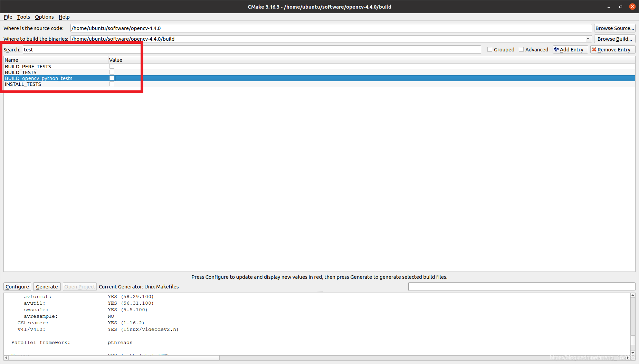639x364 pixels.
Task: Click the output log scroll down arrow
Action: pos(633,353)
